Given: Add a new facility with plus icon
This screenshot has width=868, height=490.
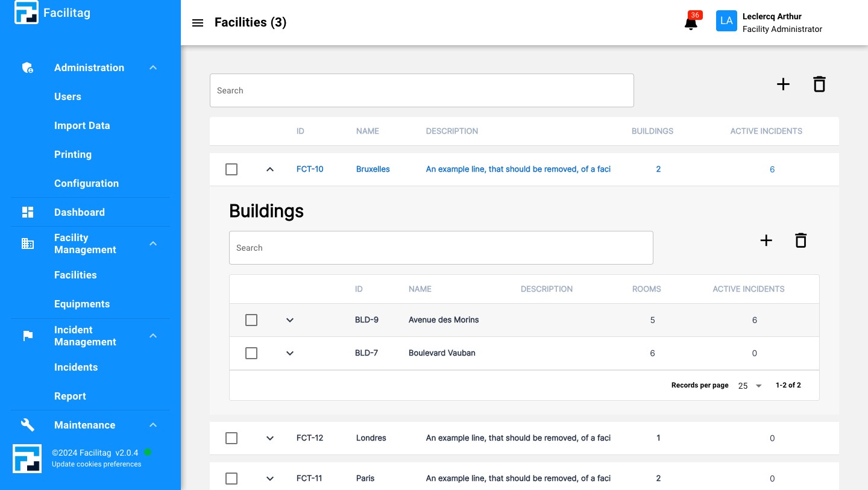Looking at the screenshot, I should click(x=783, y=84).
